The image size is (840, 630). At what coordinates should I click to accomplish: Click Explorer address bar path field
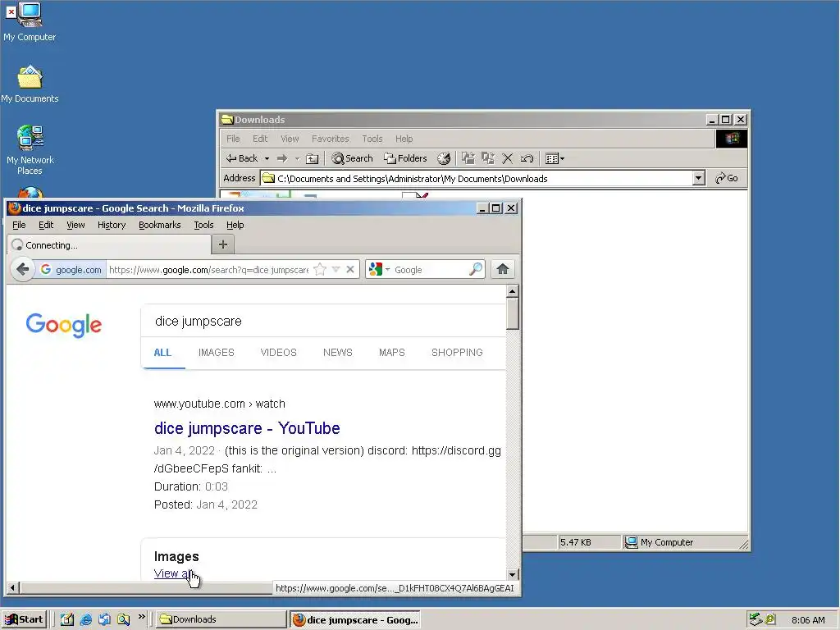477,178
